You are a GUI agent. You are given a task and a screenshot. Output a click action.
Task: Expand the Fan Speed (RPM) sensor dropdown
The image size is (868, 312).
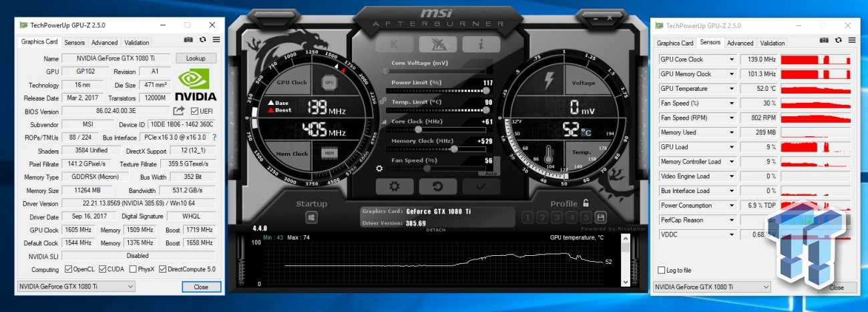coord(732,118)
